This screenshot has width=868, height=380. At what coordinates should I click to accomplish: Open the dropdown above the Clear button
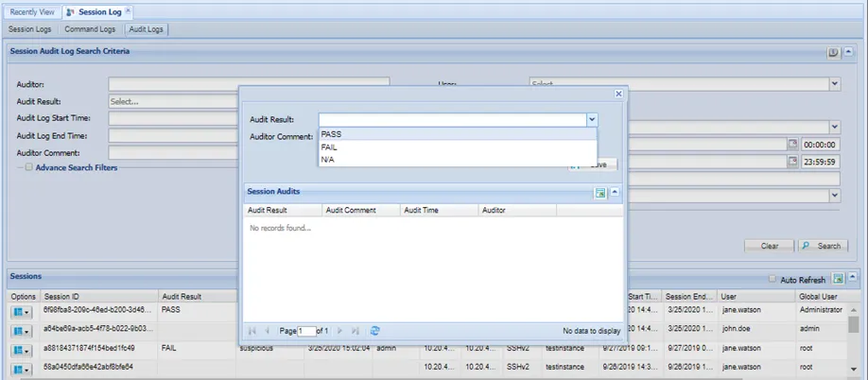(x=835, y=196)
